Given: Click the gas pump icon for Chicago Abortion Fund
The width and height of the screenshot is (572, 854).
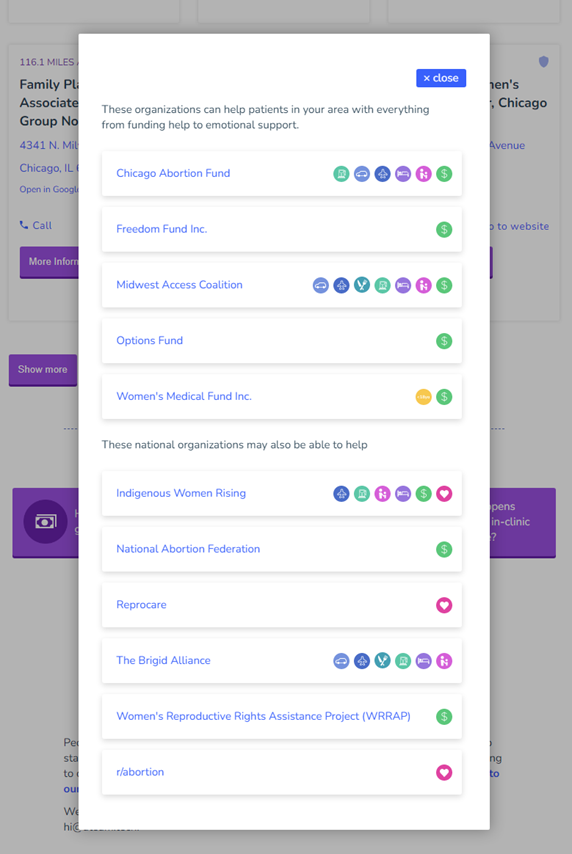Looking at the screenshot, I should coord(342,174).
